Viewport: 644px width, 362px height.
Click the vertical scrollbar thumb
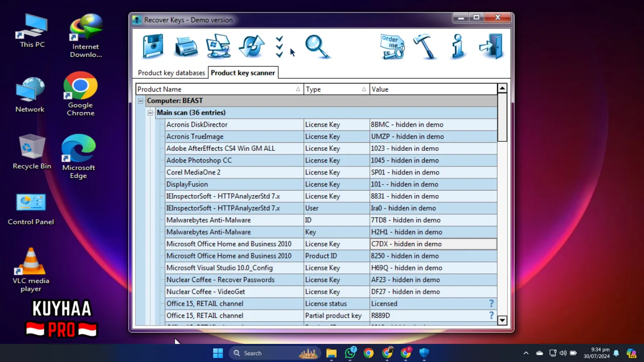pos(502,117)
